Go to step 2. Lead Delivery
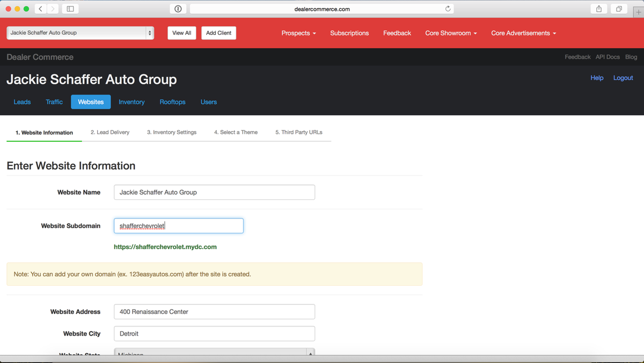This screenshot has width=644, height=363. [x=110, y=132]
